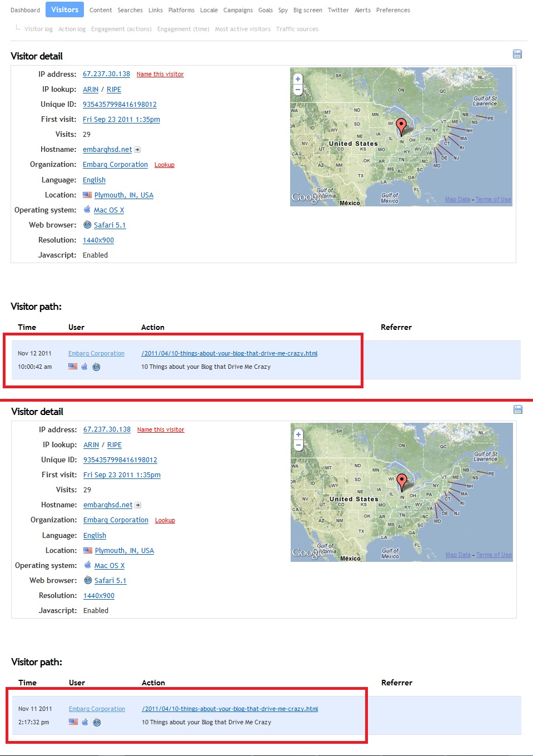Open Engagement (time) report
This screenshot has width=533, height=756.
183,29
